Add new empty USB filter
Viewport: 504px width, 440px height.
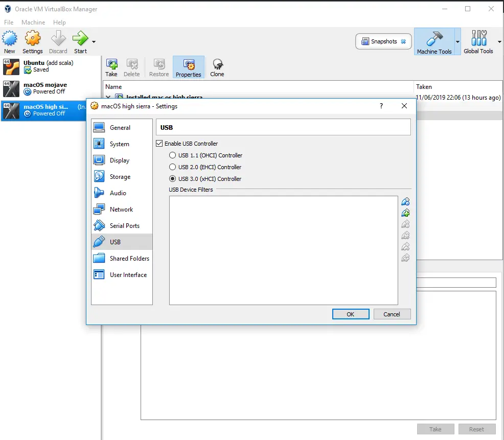click(405, 201)
